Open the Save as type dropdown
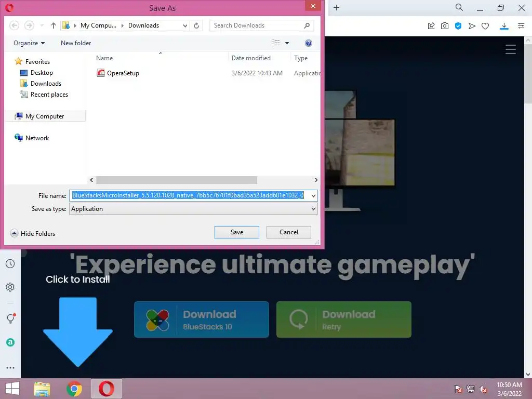This screenshot has width=532, height=399. [193, 209]
